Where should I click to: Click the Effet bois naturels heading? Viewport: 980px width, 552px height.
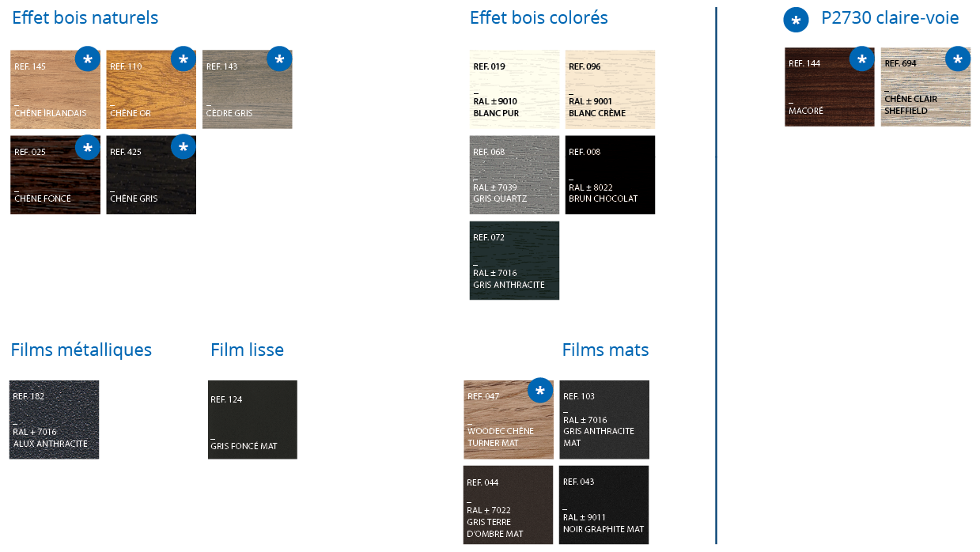(85, 17)
